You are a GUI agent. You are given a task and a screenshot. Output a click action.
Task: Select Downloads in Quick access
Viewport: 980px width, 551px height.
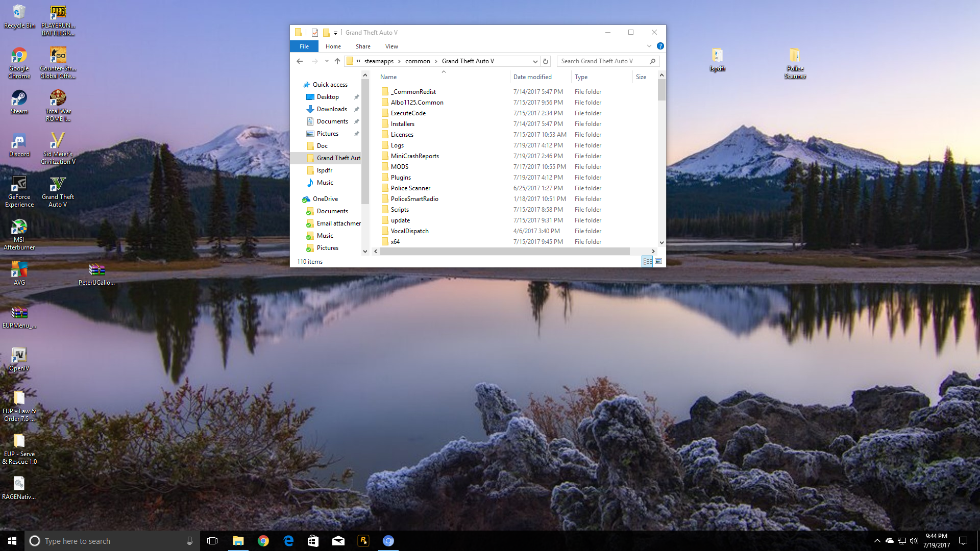click(x=332, y=109)
